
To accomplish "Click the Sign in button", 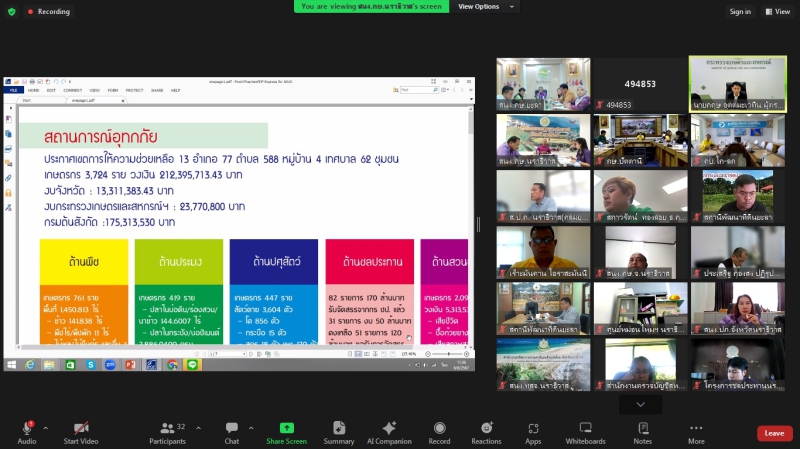I will click(740, 12).
